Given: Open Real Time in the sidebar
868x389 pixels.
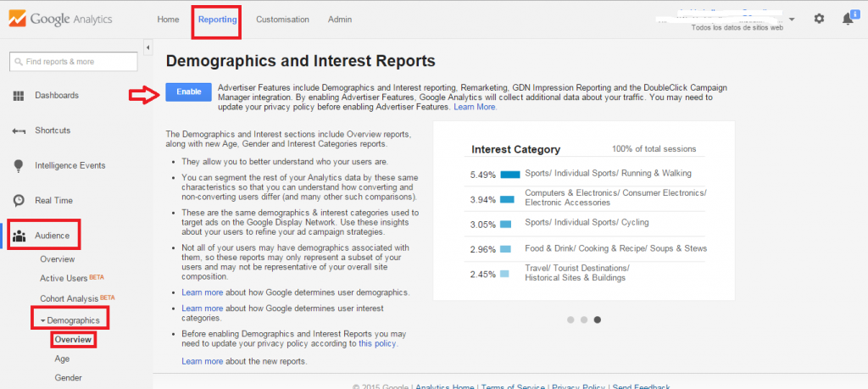Looking at the screenshot, I should point(53,200).
